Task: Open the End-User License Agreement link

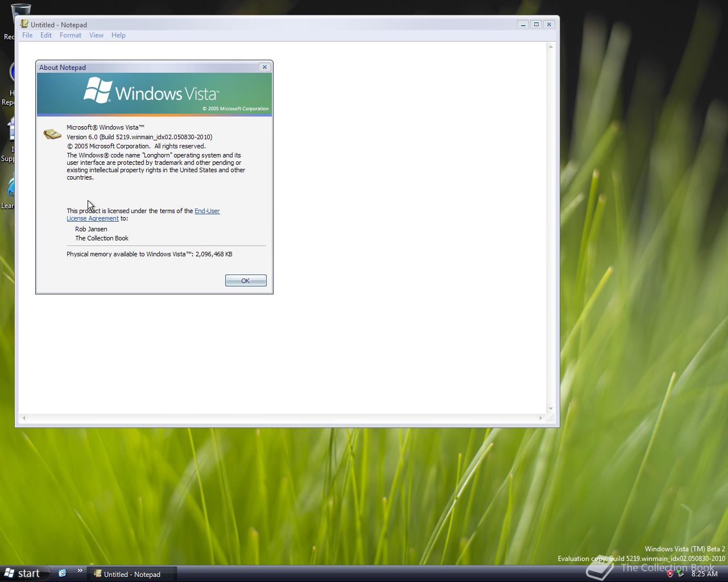Action: point(207,211)
